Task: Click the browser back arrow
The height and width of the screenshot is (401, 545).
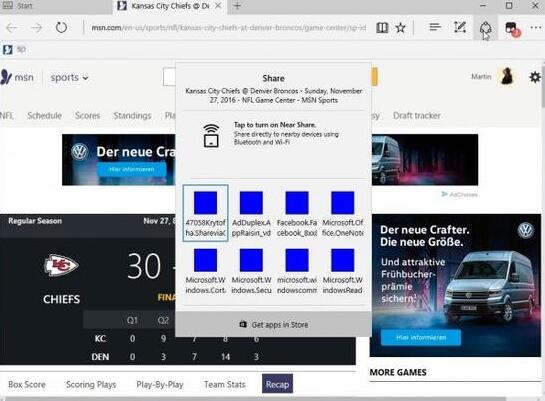Action: (12, 27)
